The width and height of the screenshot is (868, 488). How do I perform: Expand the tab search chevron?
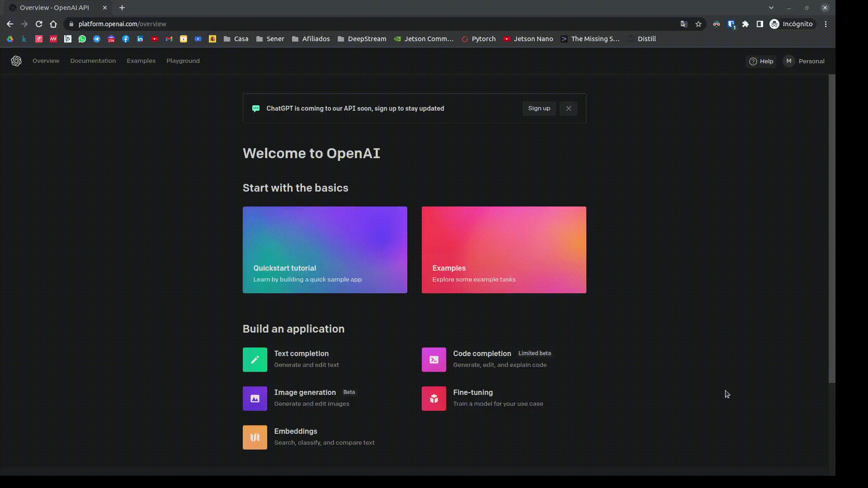(771, 8)
